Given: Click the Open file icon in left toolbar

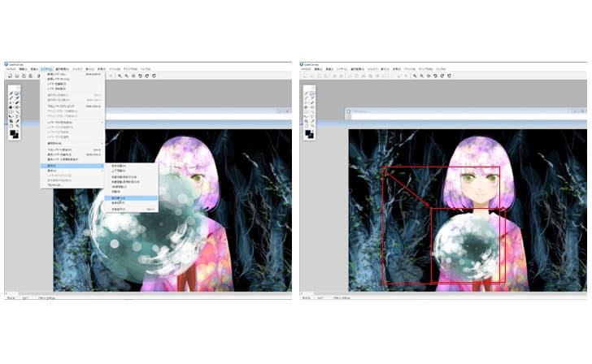Looking at the screenshot, I should tap(17, 76).
